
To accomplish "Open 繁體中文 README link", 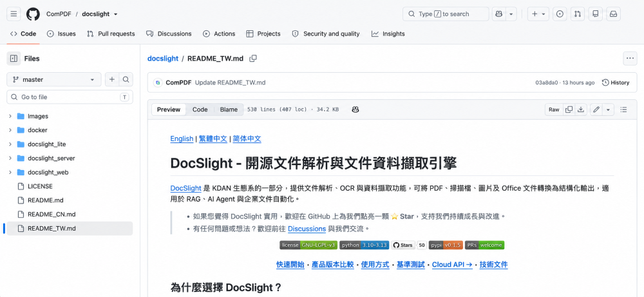I will [213, 139].
